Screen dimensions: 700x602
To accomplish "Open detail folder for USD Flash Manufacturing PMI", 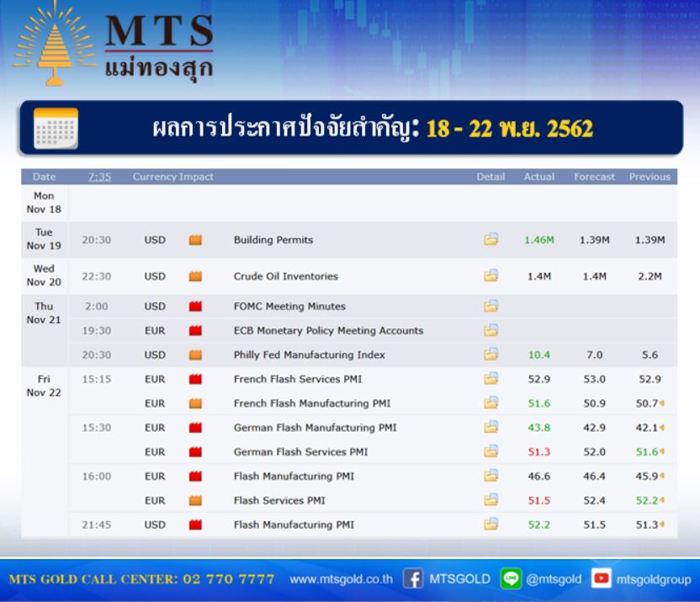I will point(491,524).
